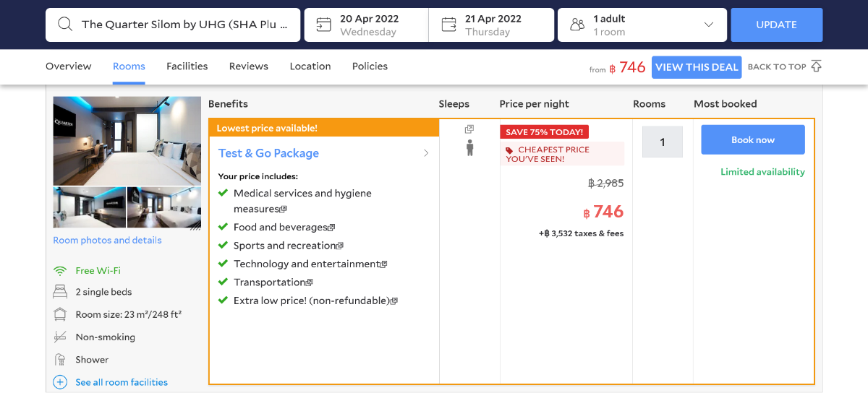Switch to the Facilities tab
Screen dimensions: 868x393
coord(187,66)
